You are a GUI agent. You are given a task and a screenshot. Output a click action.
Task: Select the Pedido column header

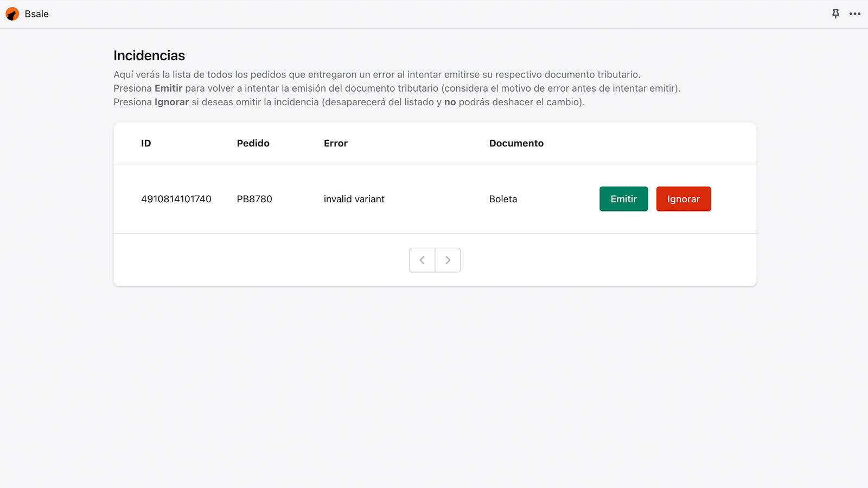coord(253,143)
